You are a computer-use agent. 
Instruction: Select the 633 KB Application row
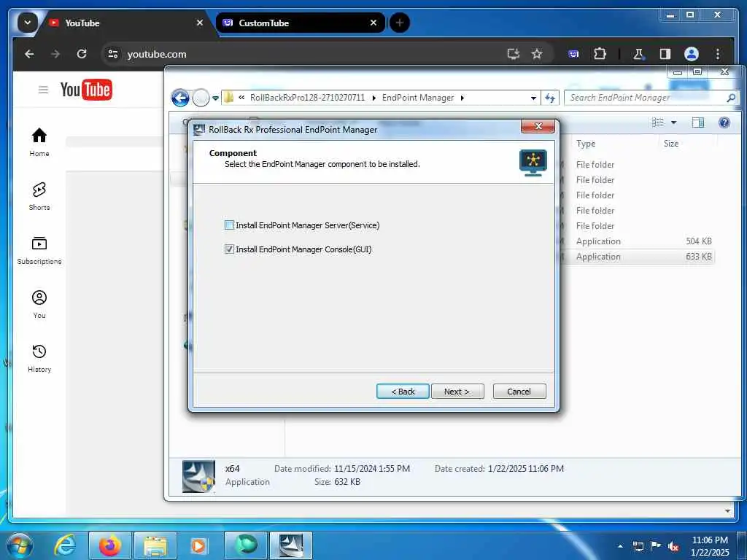[x=638, y=256]
